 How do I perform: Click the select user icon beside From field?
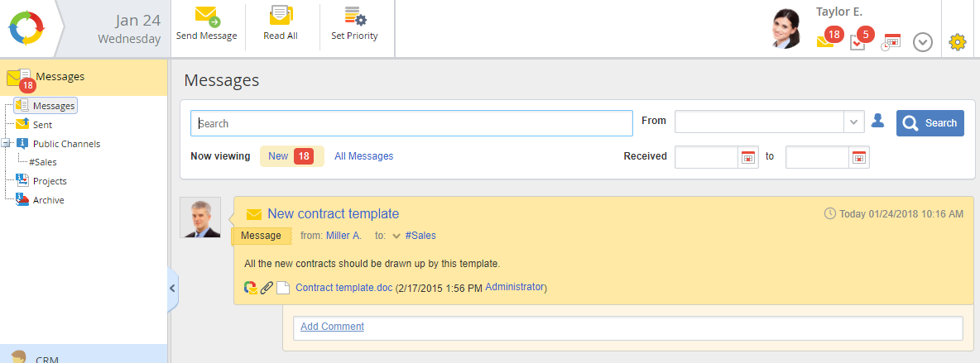click(x=878, y=122)
